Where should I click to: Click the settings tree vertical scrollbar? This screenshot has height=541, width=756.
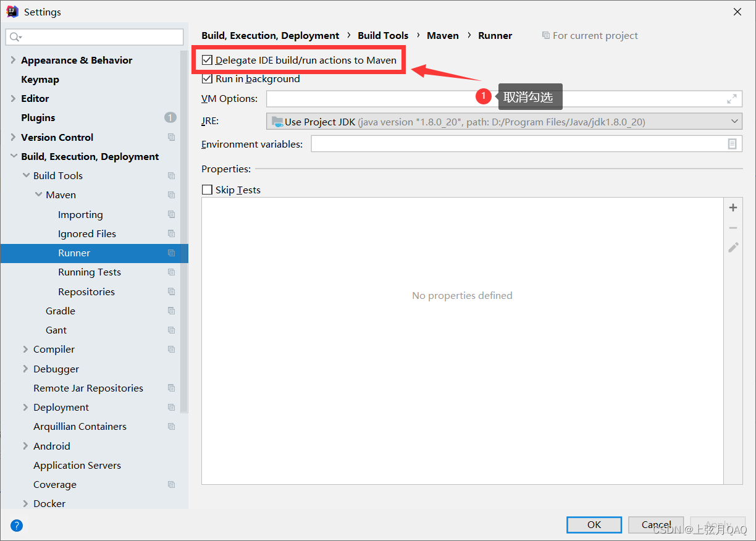(184, 232)
